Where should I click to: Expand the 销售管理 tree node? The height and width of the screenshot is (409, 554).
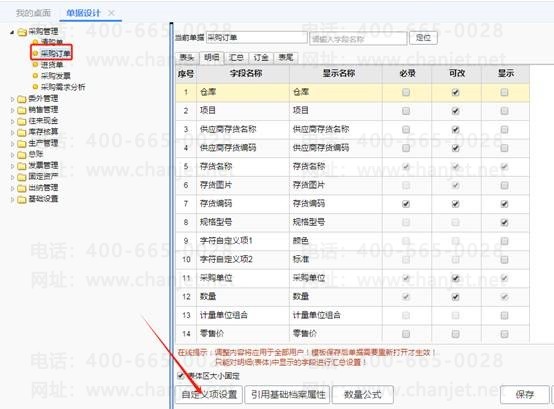(12, 111)
